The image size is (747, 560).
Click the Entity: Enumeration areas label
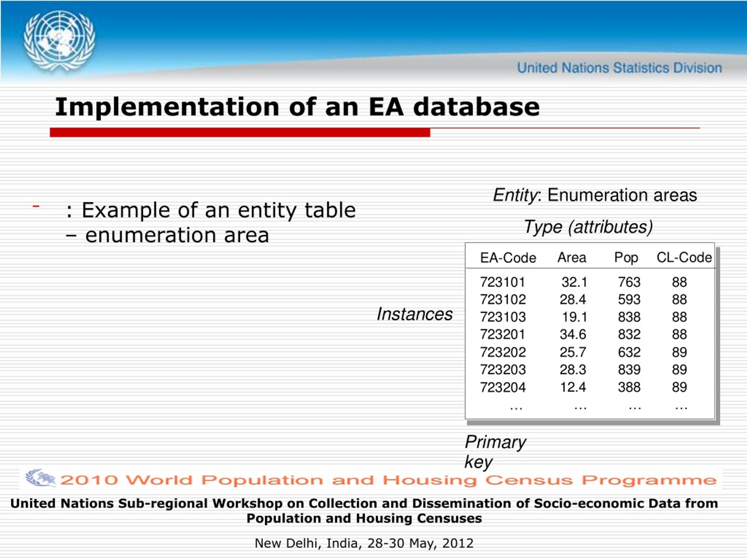595,195
